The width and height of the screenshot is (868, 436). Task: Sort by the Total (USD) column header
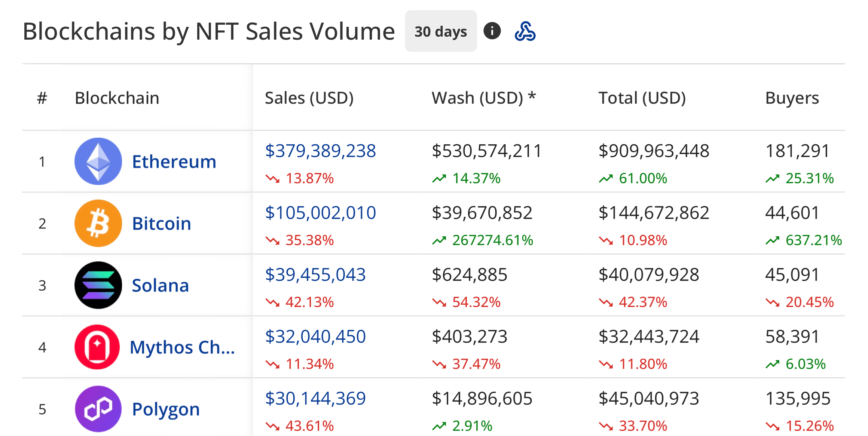[642, 98]
